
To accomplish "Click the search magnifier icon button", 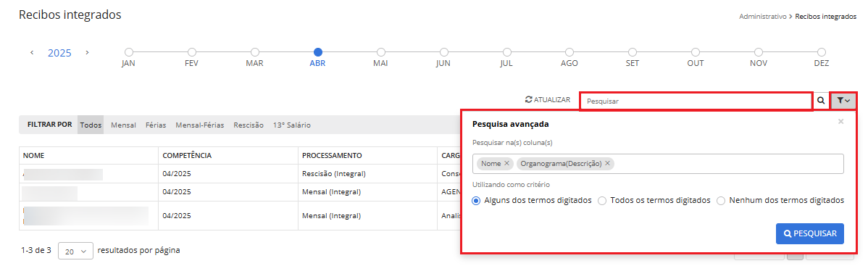I will 821,101.
